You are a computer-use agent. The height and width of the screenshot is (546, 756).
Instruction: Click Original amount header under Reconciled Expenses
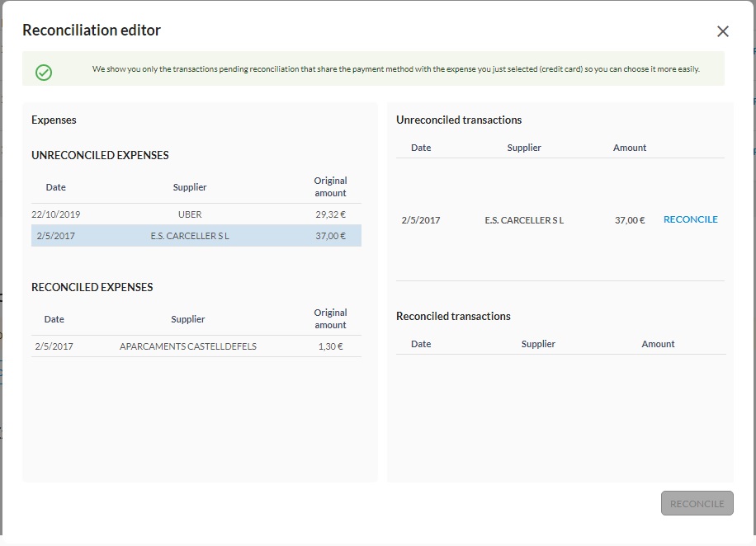[330, 318]
